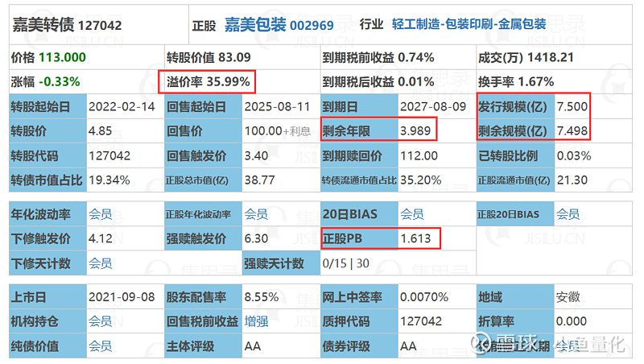Select the 发行规模 value 7.500

click(x=572, y=107)
